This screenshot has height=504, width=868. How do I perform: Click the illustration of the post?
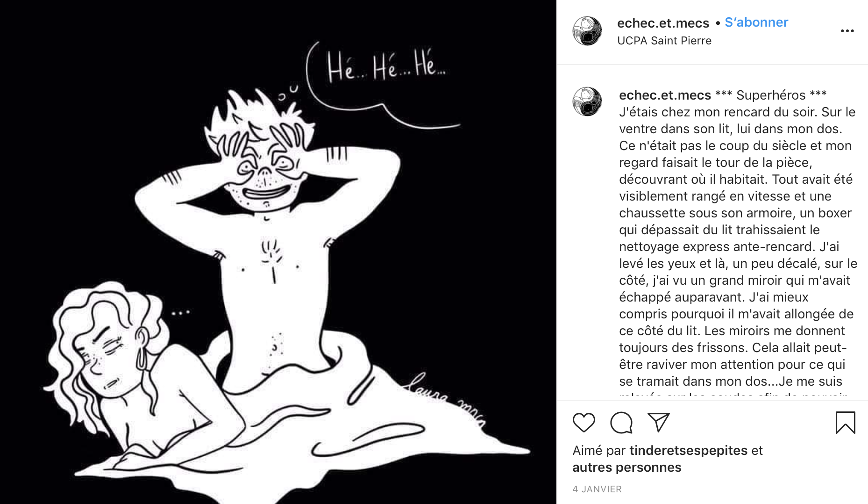(x=278, y=252)
